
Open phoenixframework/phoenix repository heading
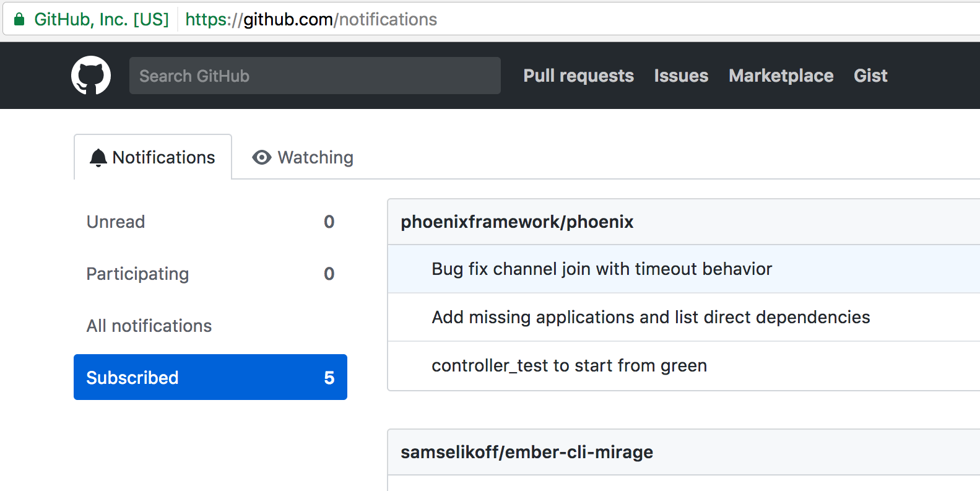click(x=517, y=222)
